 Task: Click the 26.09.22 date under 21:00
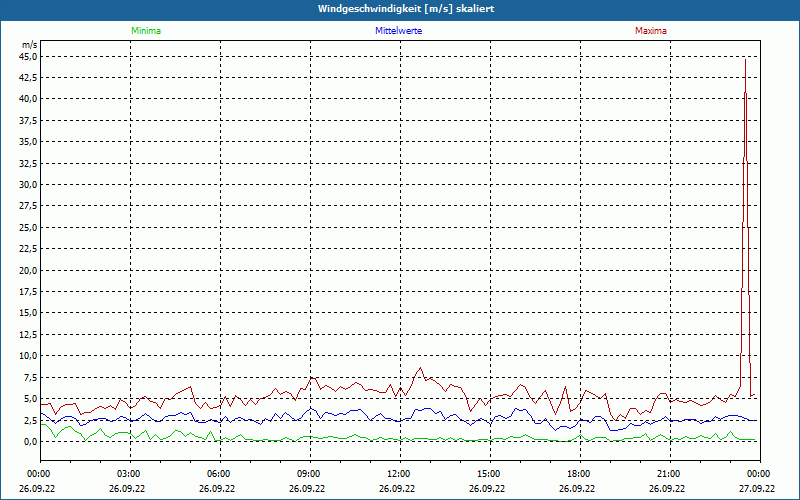(x=667, y=488)
